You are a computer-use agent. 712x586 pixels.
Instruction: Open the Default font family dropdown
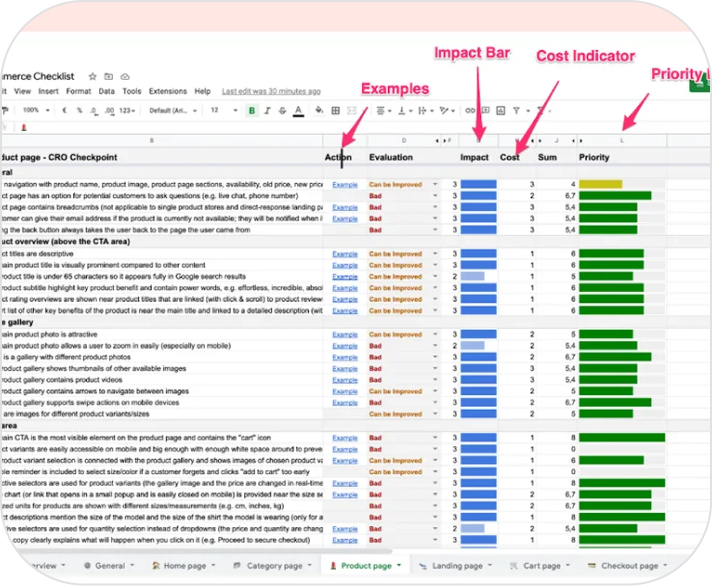(x=170, y=110)
